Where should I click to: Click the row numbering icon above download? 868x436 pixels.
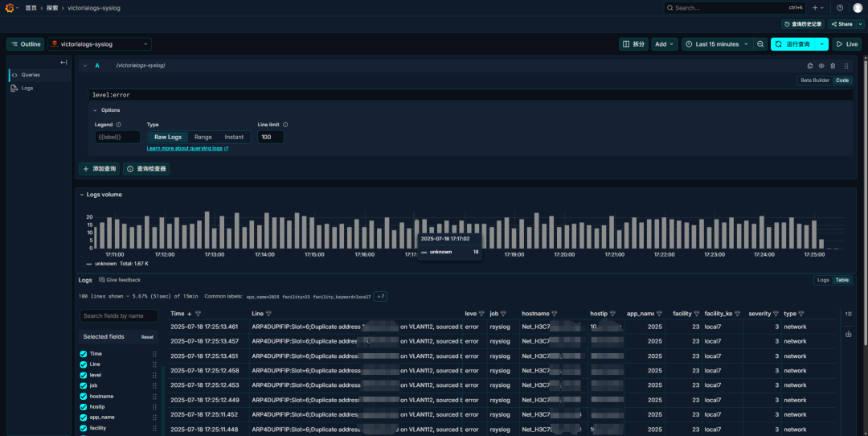pyautogui.click(x=848, y=314)
